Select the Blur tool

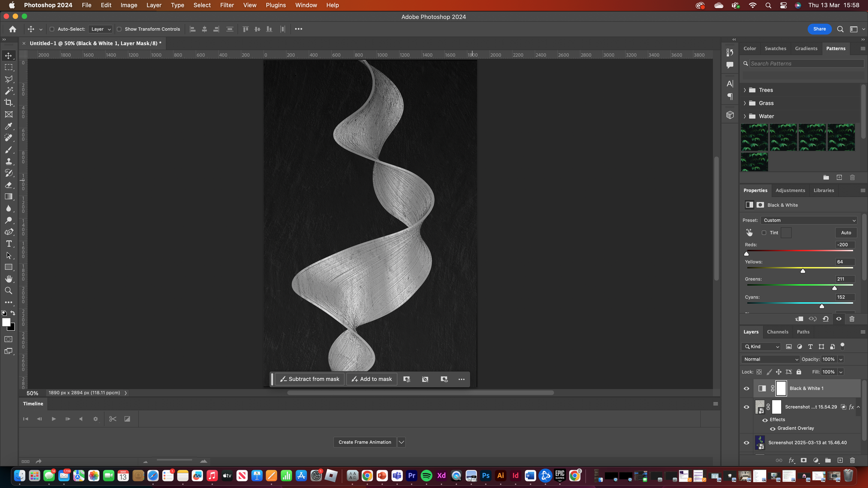(9, 209)
